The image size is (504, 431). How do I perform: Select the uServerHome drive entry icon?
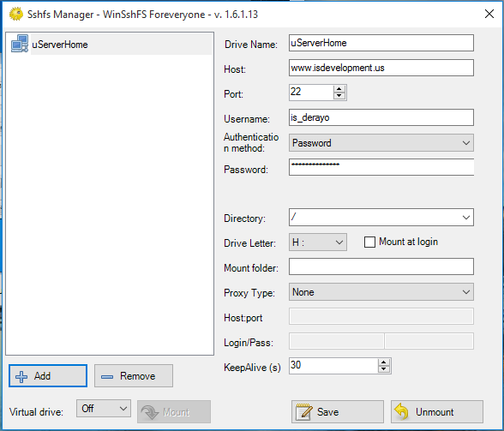(20, 44)
